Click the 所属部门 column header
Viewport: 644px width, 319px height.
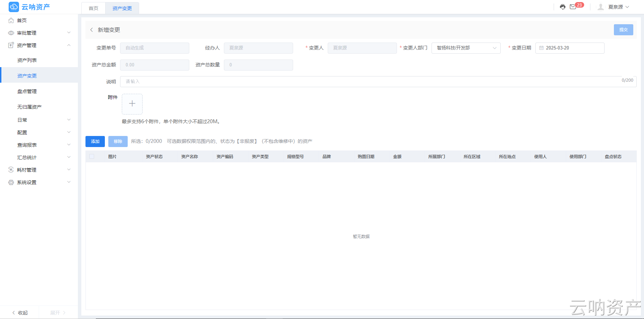tap(437, 157)
